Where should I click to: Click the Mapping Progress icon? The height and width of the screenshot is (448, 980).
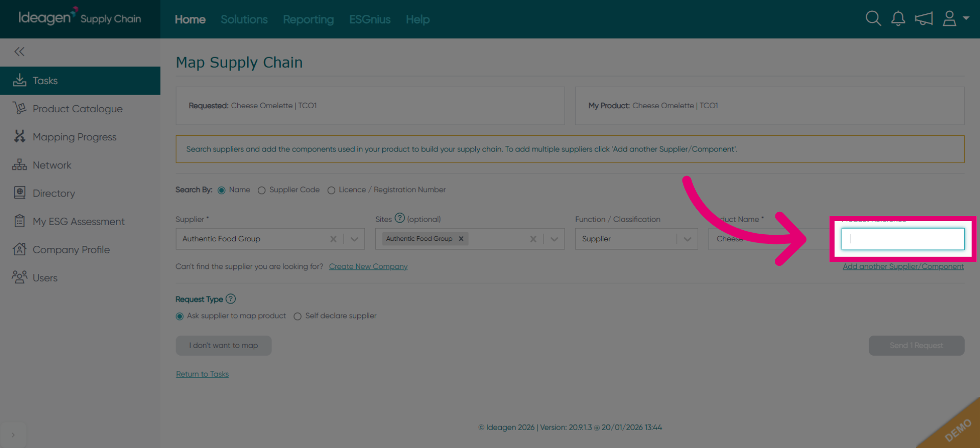[x=19, y=136]
